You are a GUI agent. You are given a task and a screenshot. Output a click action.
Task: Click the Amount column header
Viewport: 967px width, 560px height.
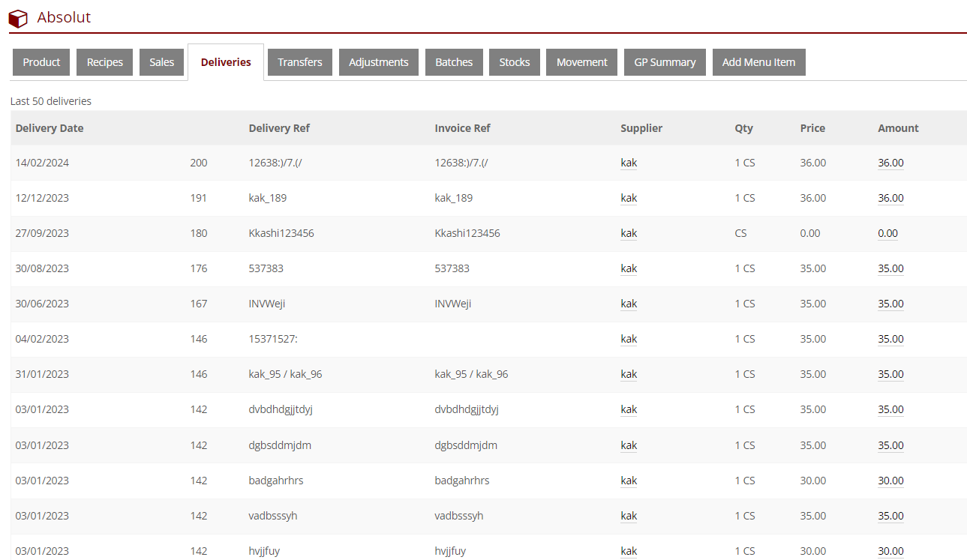coord(898,128)
